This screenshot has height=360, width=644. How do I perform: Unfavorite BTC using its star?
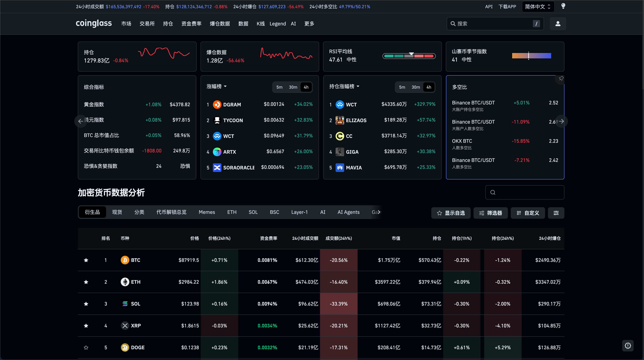pos(86,260)
